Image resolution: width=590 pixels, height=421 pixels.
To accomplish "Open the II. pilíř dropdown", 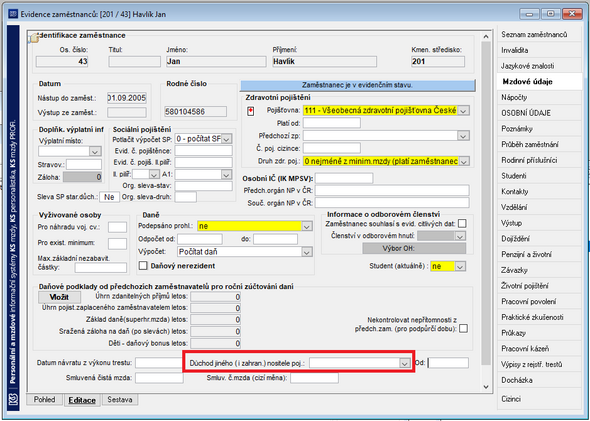I will click(x=154, y=175).
